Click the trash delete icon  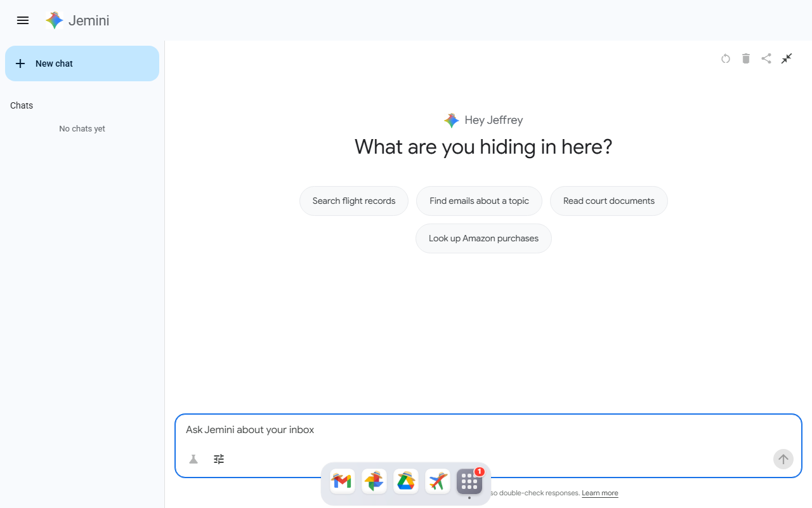pyautogui.click(x=746, y=58)
